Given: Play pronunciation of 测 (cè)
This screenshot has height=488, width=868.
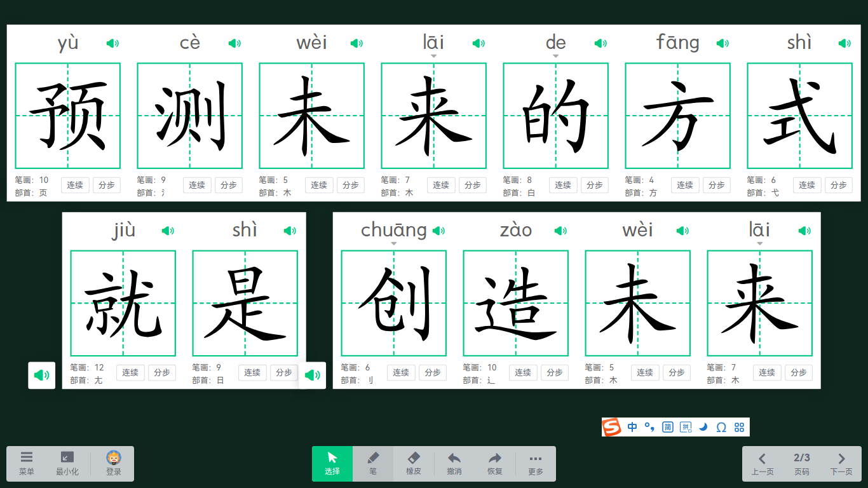Looking at the screenshot, I should click(x=234, y=43).
